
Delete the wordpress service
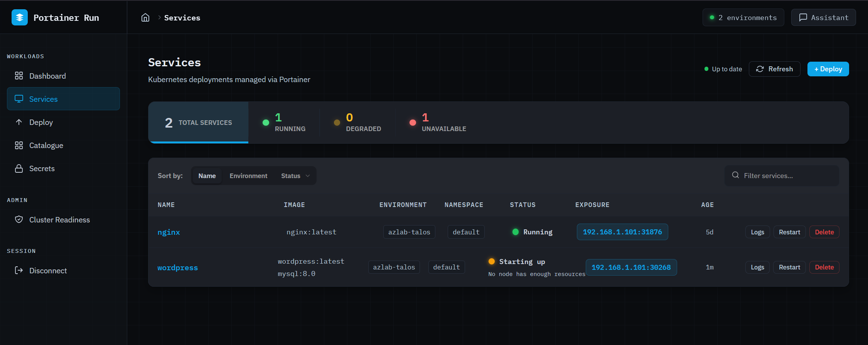pyautogui.click(x=824, y=267)
